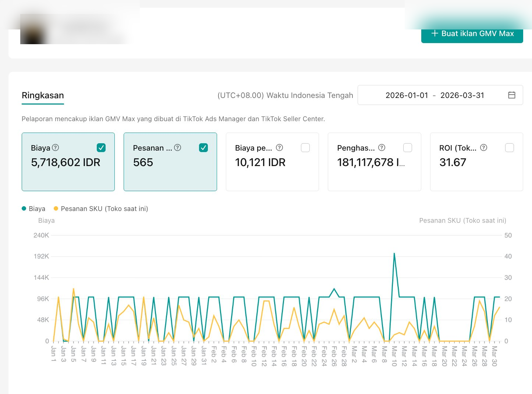532x394 pixels.
Task: Click the end date 2026-03-31
Action: (462, 95)
